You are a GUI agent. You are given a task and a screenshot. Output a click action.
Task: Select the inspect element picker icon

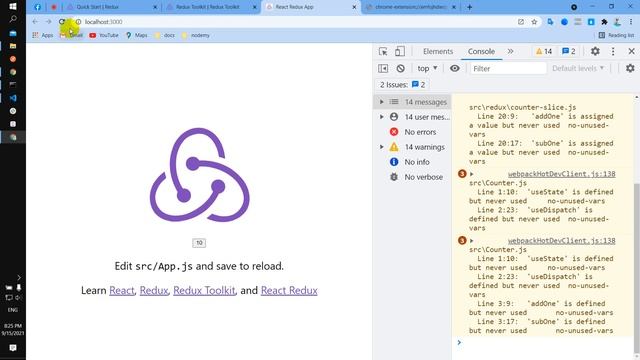click(383, 51)
